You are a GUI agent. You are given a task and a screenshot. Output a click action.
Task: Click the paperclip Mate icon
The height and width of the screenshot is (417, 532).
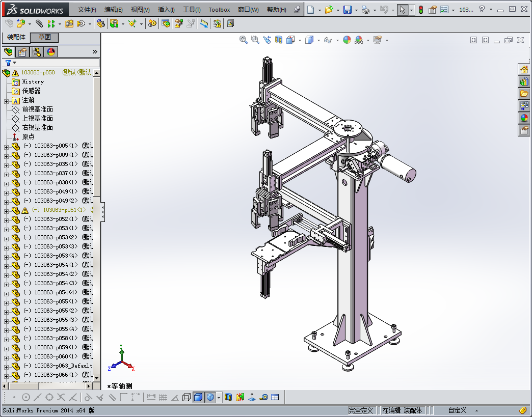tap(39, 23)
